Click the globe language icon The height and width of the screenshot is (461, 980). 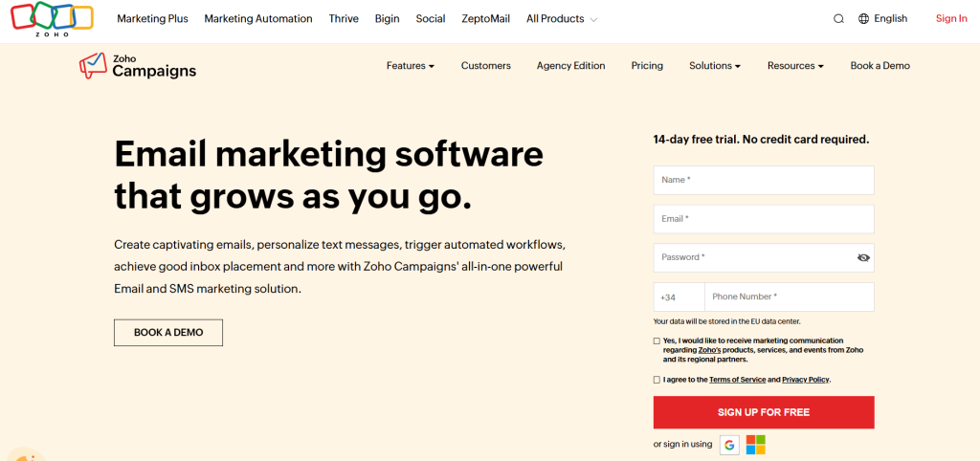pyautogui.click(x=864, y=19)
